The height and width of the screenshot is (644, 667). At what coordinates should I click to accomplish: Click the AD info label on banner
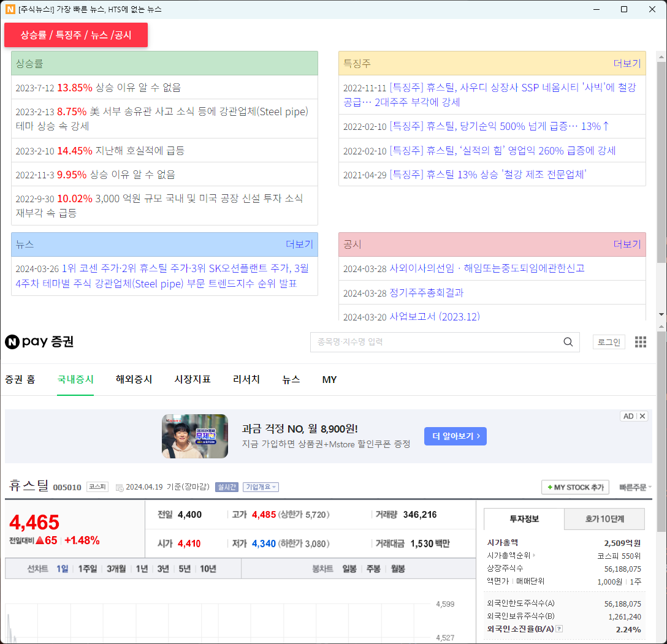[628, 416]
